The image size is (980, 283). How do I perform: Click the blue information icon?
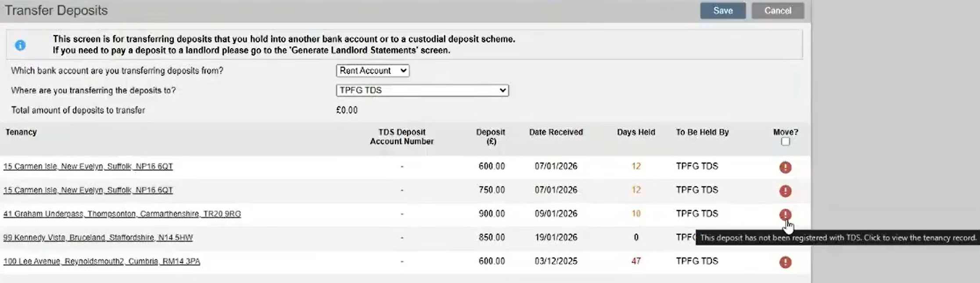point(20,45)
